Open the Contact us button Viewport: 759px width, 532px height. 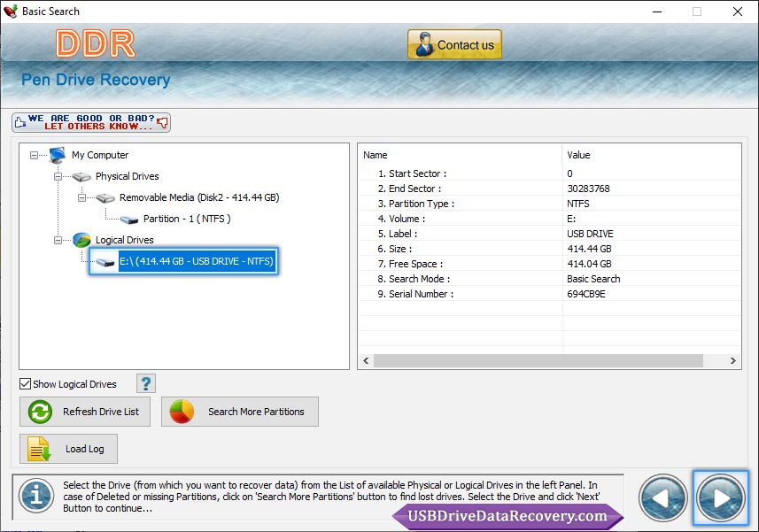pos(454,44)
